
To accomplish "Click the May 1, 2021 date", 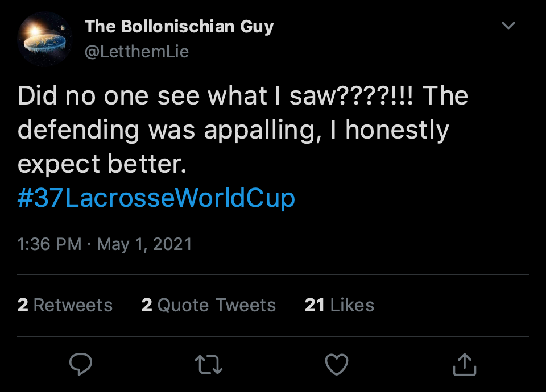I will [144, 244].
